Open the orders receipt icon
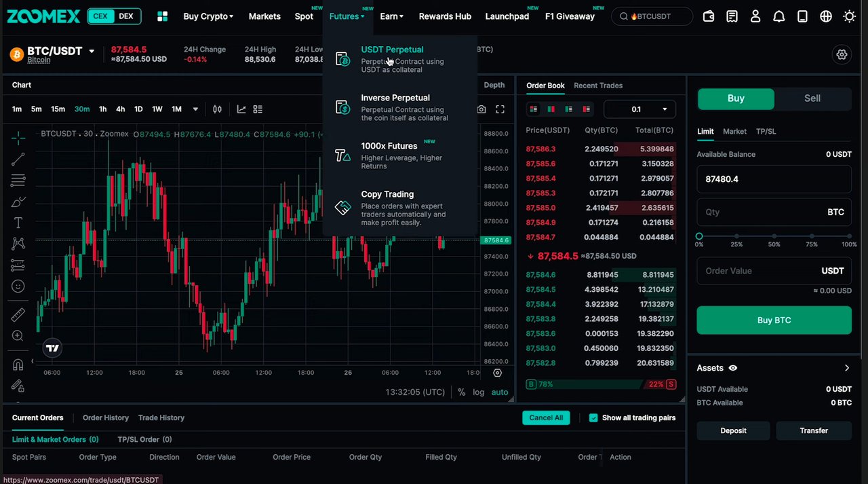The width and height of the screenshot is (868, 484). [732, 16]
